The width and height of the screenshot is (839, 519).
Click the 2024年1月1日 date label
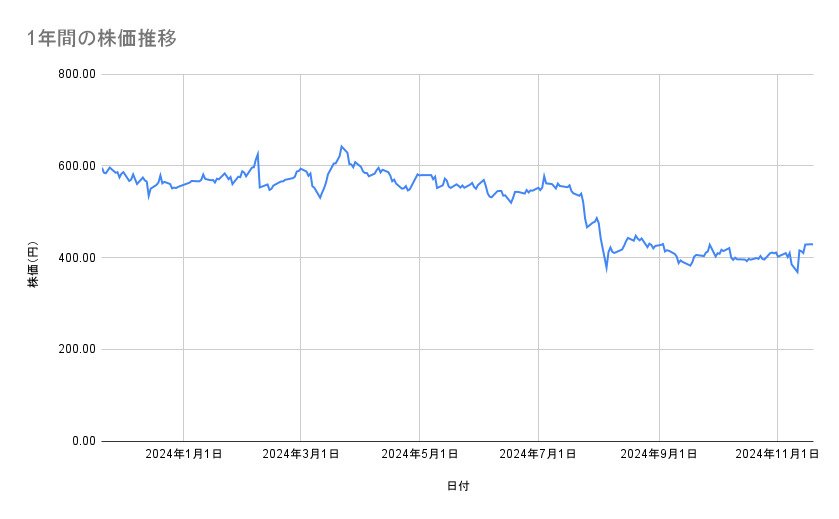pyautogui.click(x=183, y=454)
